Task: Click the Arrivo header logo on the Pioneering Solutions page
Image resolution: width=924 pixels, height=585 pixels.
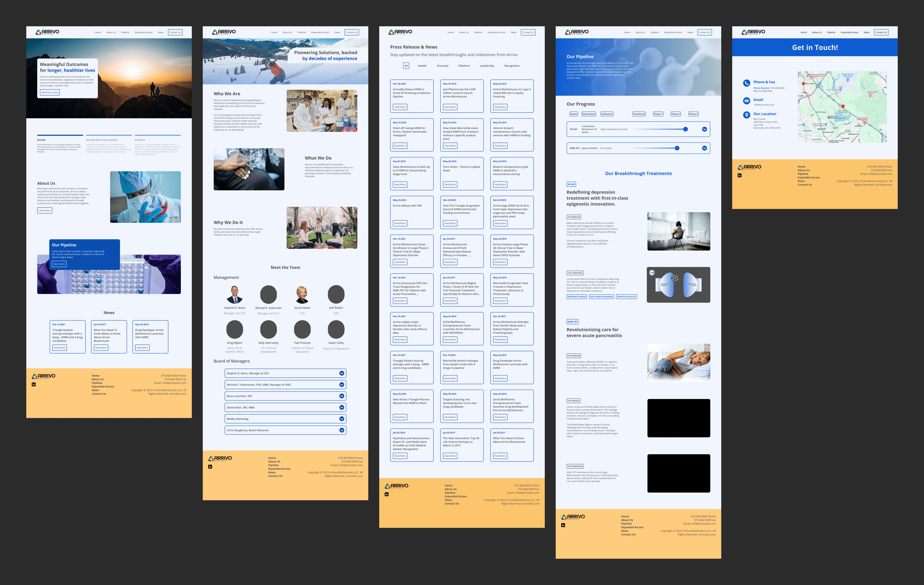Action: coord(224,32)
